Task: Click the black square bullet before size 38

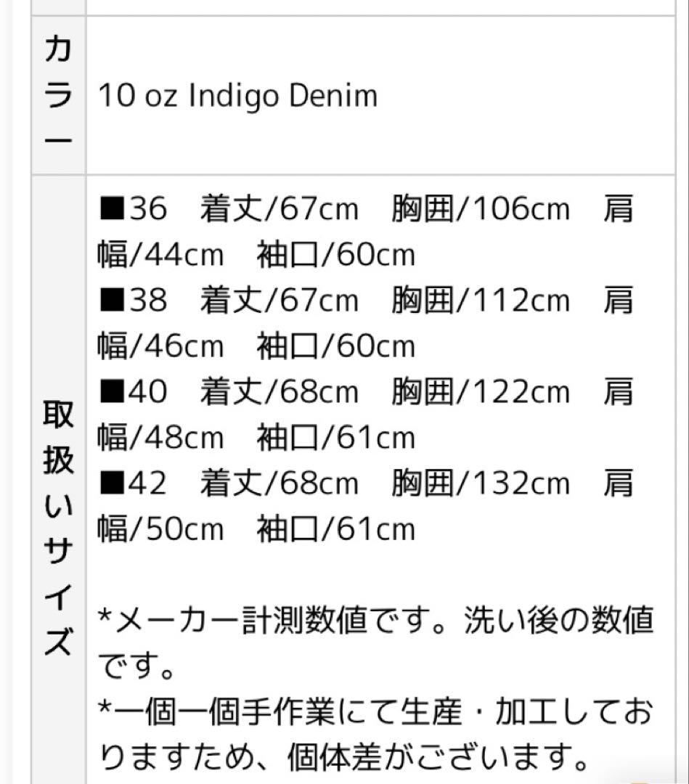Action: click(x=112, y=301)
